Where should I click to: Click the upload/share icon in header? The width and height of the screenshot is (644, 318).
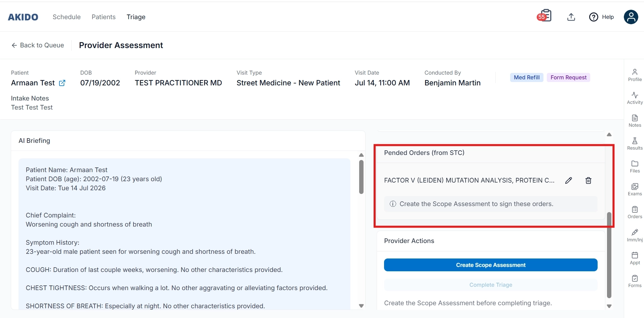click(x=571, y=17)
